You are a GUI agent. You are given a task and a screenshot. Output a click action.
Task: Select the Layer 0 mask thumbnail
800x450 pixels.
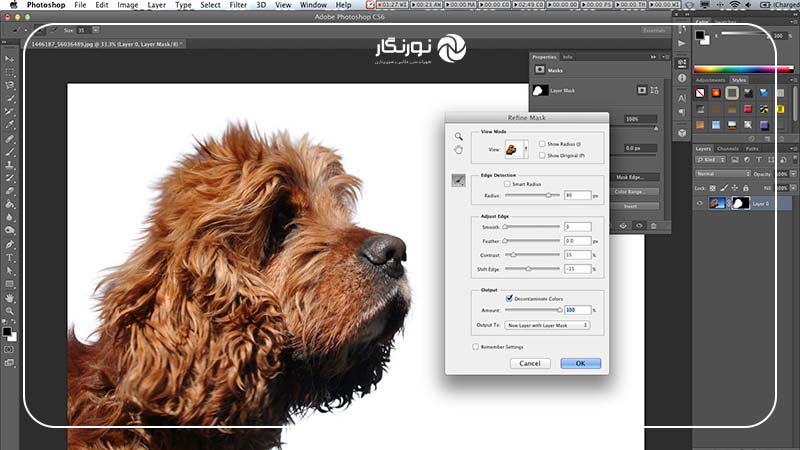[741, 204]
